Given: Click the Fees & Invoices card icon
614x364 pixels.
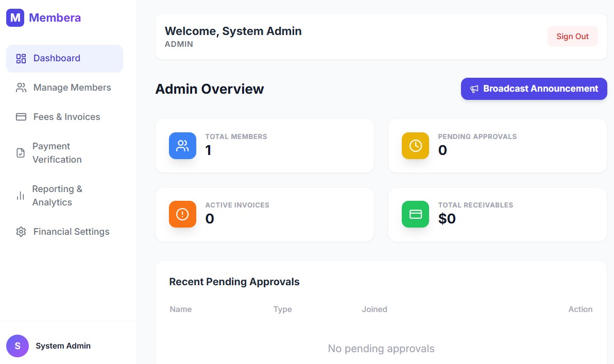Looking at the screenshot, I should tap(21, 117).
